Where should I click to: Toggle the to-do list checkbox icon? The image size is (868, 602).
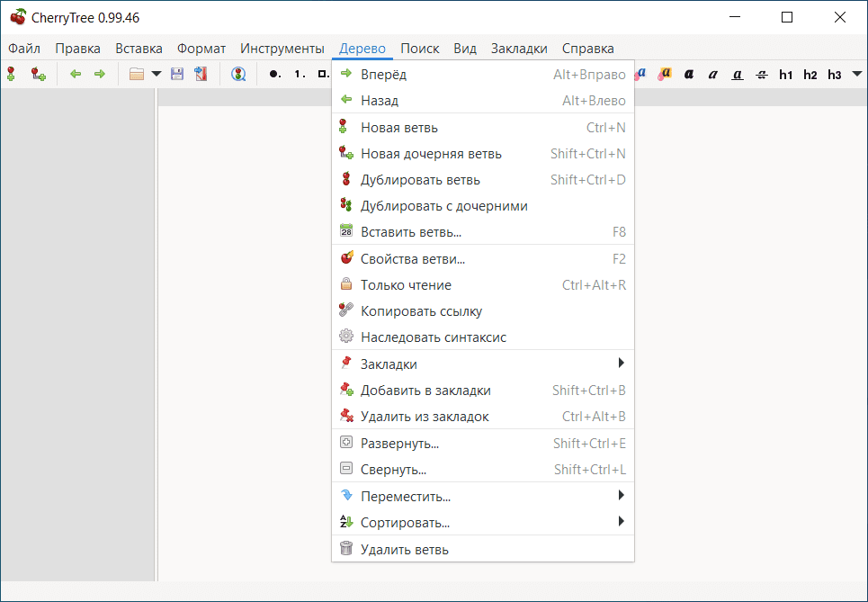(325, 74)
